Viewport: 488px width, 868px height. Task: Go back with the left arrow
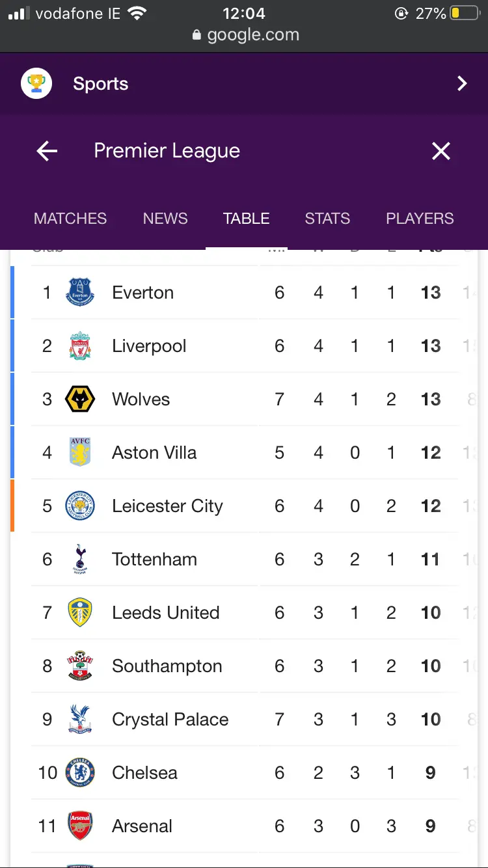click(47, 151)
